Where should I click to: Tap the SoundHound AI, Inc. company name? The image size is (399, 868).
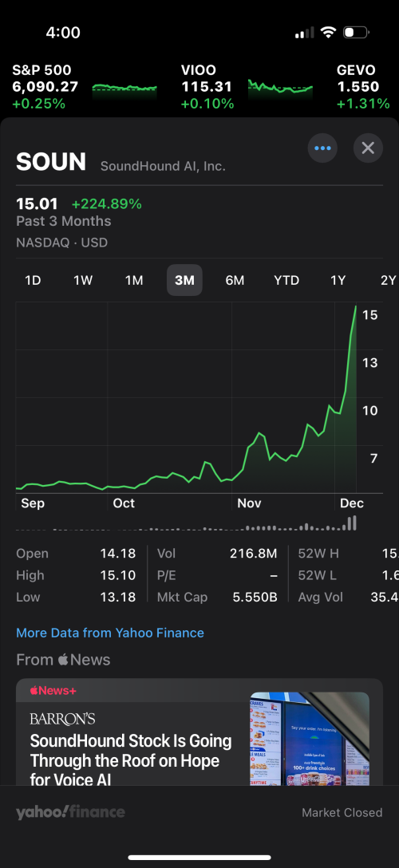[163, 166]
